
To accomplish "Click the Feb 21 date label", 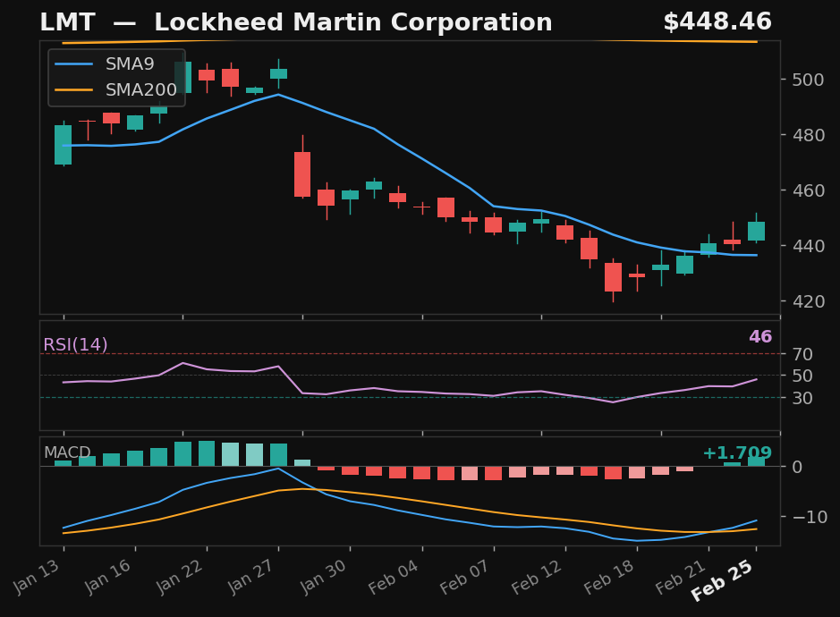I will (681, 577).
